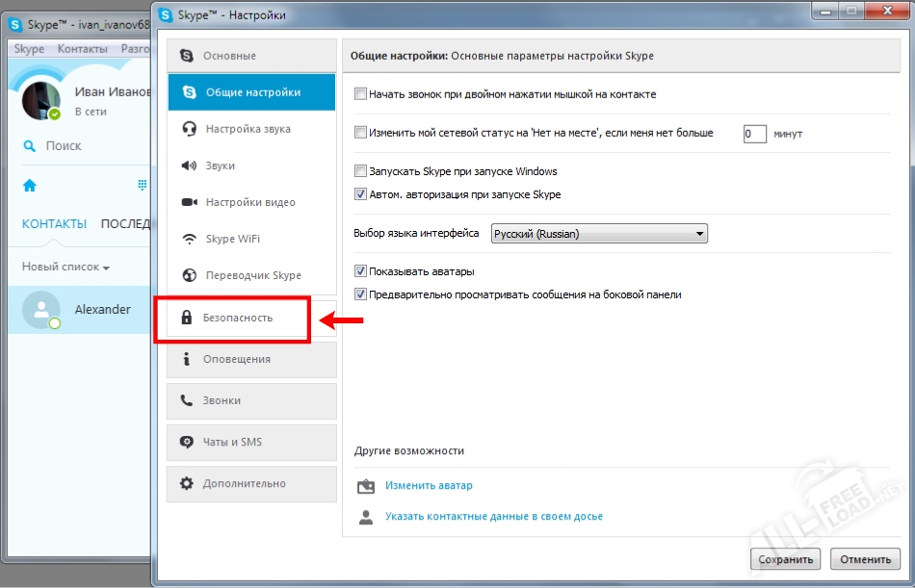Select the camera icon for Настройки видео
The height and width of the screenshot is (588, 915).
pyautogui.click(x=189, y=202)
